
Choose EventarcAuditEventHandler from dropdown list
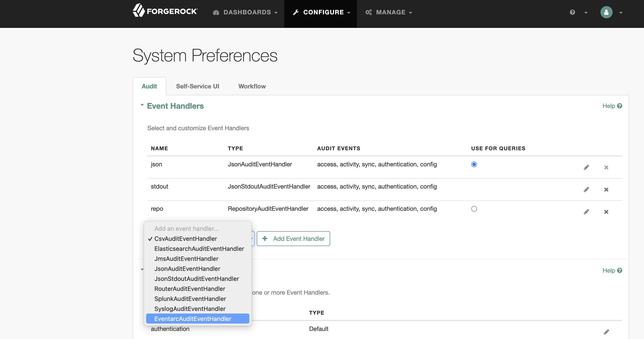click(x=193, y=319)
